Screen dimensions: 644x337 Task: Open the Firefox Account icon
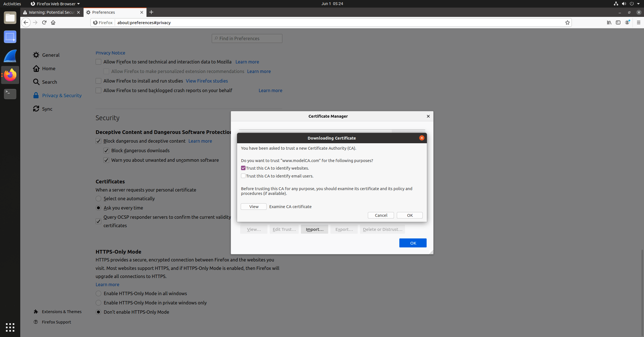[x=627, y=22]
